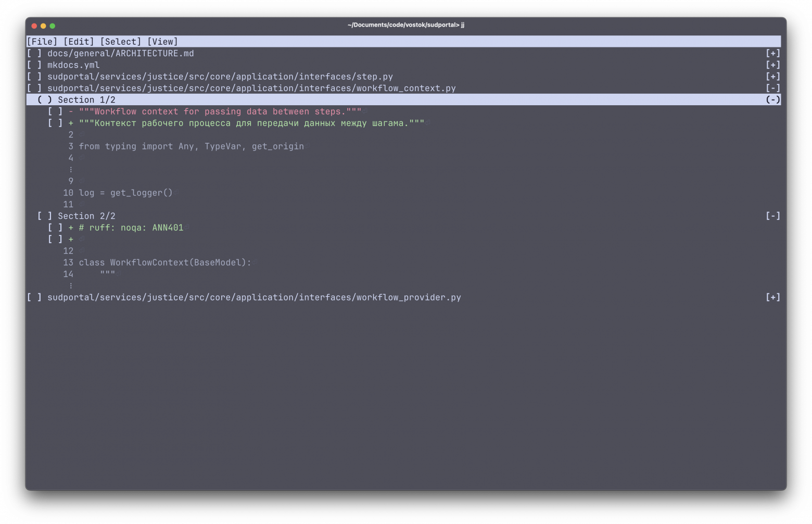Screen dimensions: 812x524
Task: Maximize the terminal window with green button
Action: click(53, 26)
